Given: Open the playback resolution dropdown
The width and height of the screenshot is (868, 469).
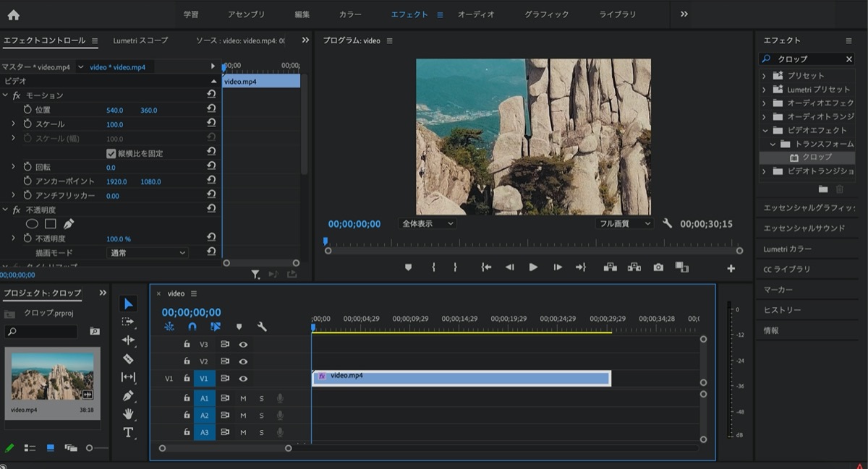Looking at the screenshot, I should tap(624, 224).
